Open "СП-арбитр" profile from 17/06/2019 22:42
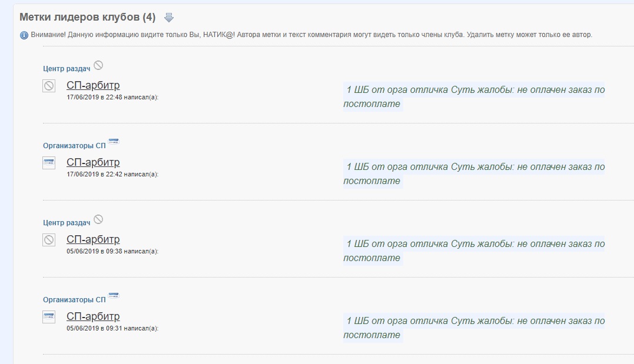Screen dimensions: 634x364 [x=93, y=162]
